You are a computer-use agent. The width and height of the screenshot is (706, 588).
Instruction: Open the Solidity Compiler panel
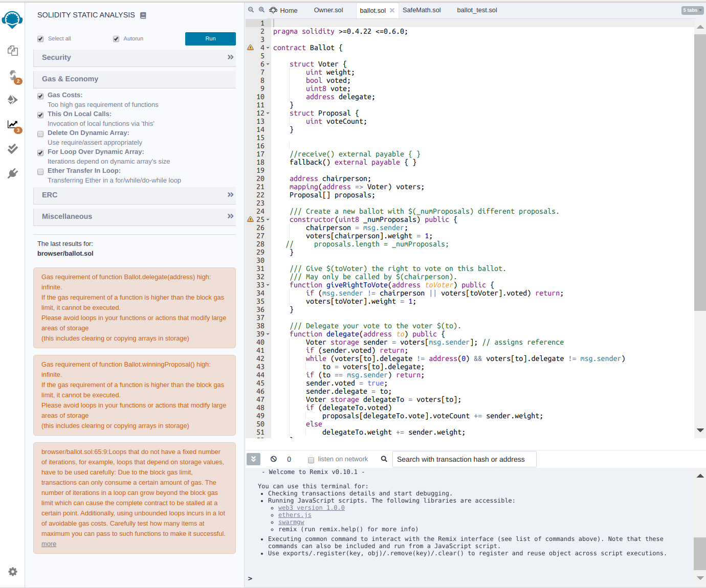click(12, 76)
